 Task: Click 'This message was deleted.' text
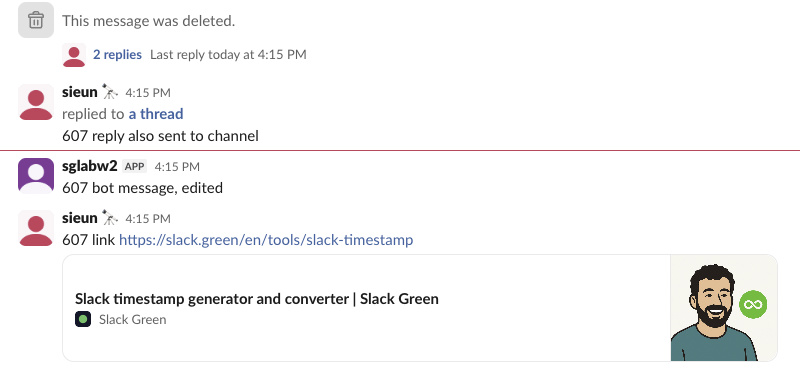(148, 21)
